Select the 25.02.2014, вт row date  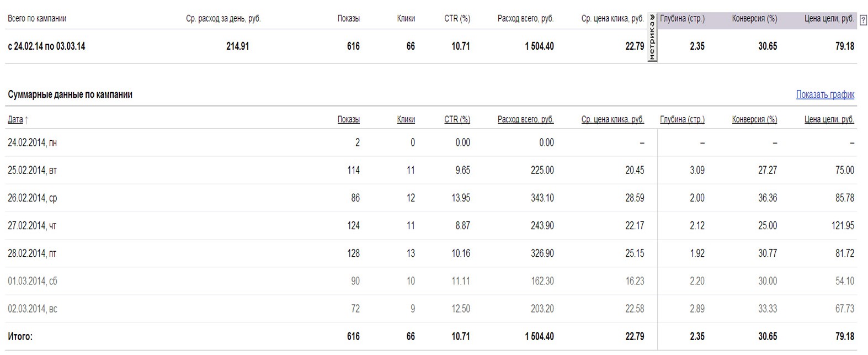pyautogui.click(x=32, y=171)
